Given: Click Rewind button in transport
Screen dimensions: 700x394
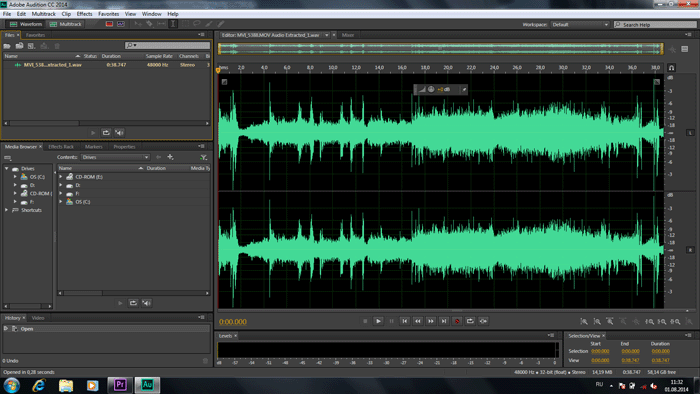Looking at the screenshot, I should pos(417,321).
